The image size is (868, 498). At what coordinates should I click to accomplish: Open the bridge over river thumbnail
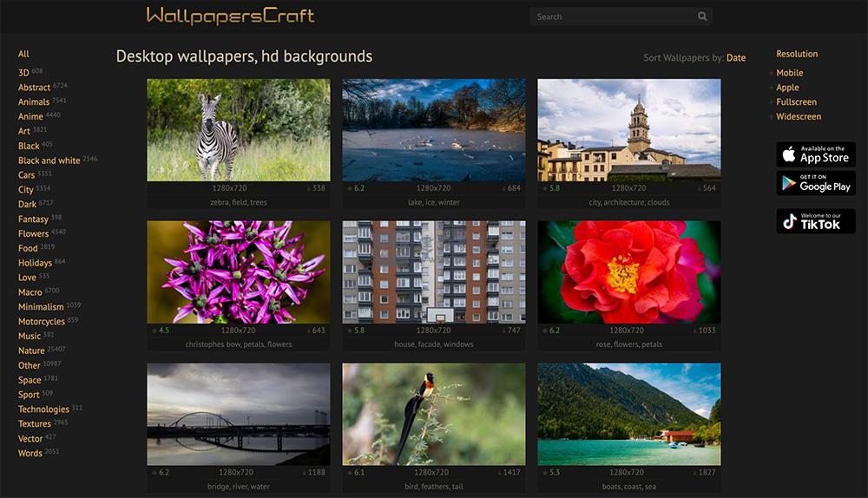click(239, 414)
